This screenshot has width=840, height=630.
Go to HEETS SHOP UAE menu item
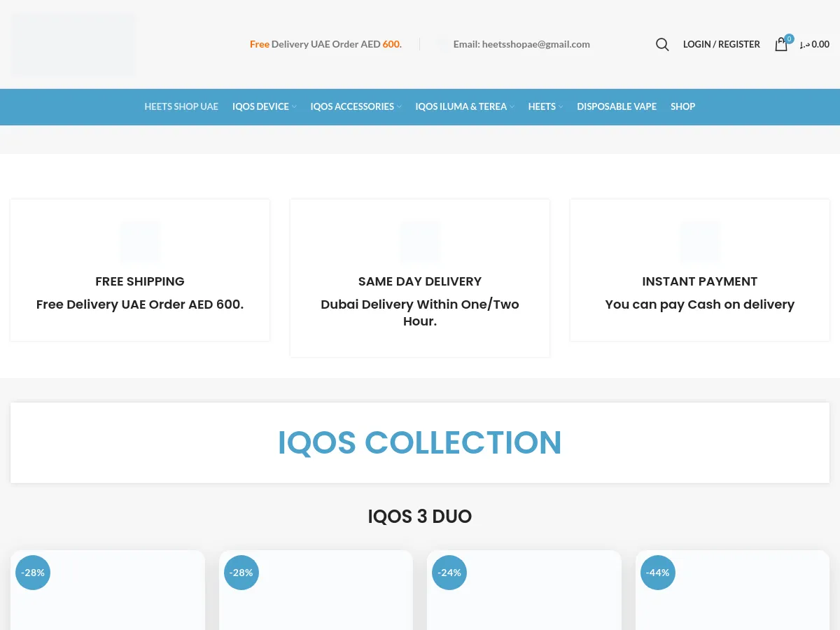(x=181, y=106)
